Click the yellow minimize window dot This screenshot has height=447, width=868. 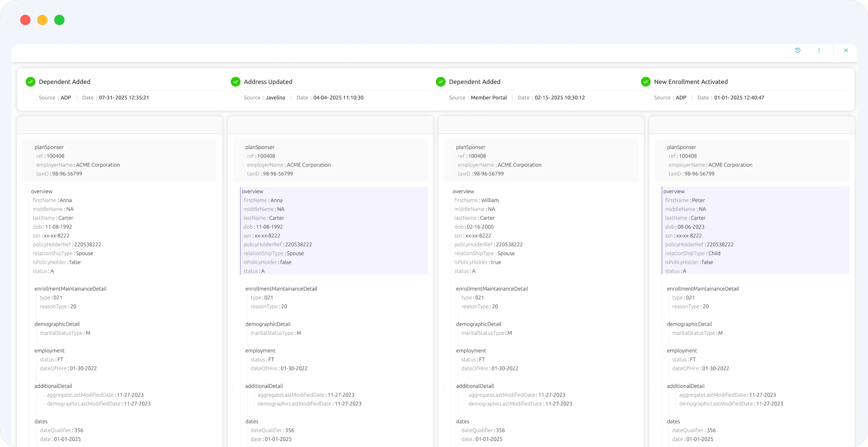[x=42, y=20]
